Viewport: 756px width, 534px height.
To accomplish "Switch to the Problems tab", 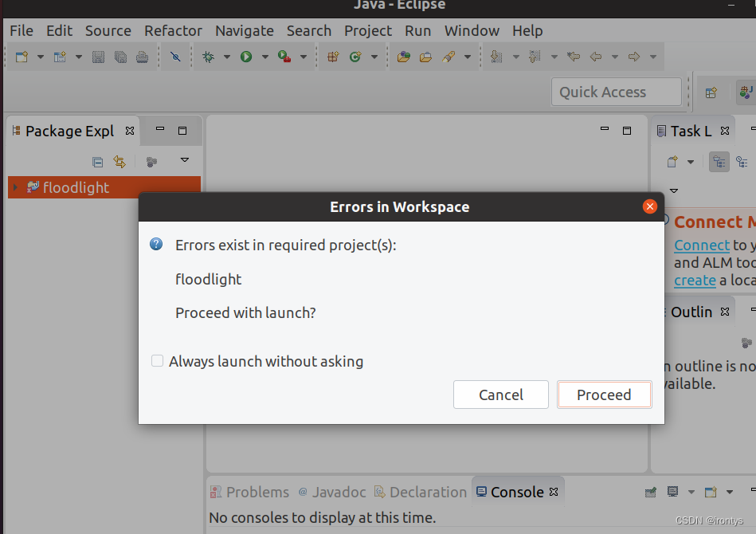I will click(250, 492).
